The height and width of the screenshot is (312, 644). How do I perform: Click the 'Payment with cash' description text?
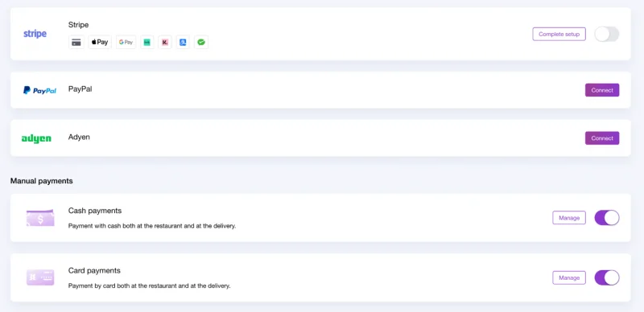coord(152,226)
